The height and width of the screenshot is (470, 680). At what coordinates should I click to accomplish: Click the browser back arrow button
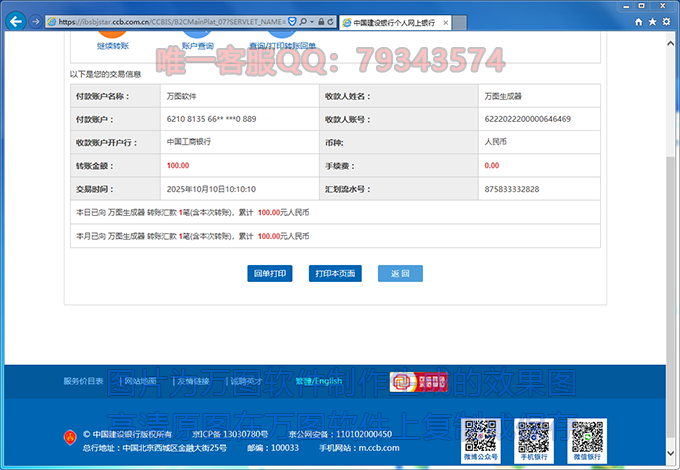click(16, 21)
